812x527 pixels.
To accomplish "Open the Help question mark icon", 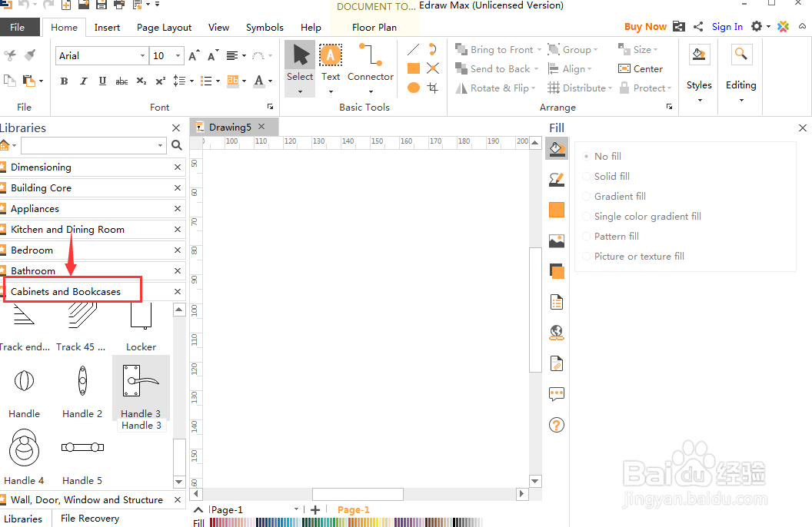I will [557, 425].
